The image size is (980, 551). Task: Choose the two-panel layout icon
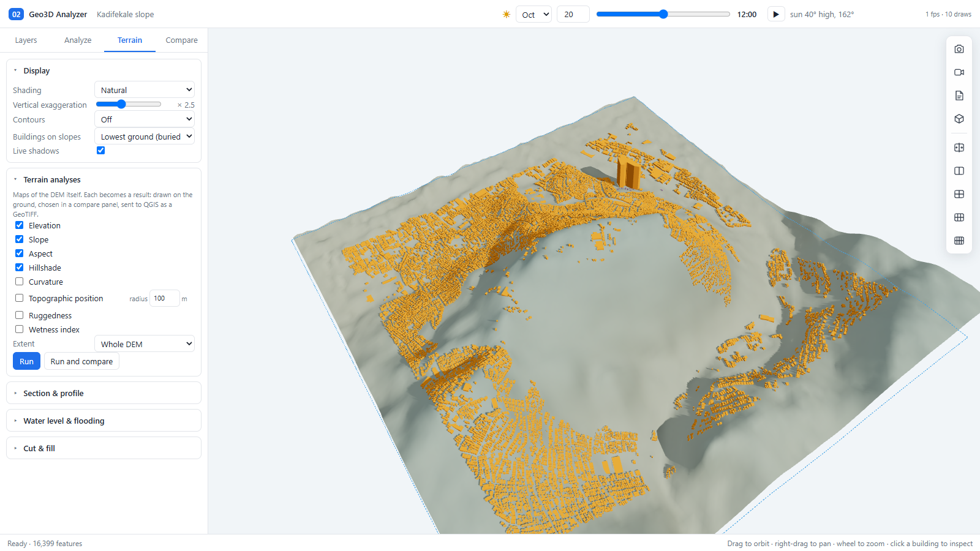pyautogui.click(x=959, y=171)
